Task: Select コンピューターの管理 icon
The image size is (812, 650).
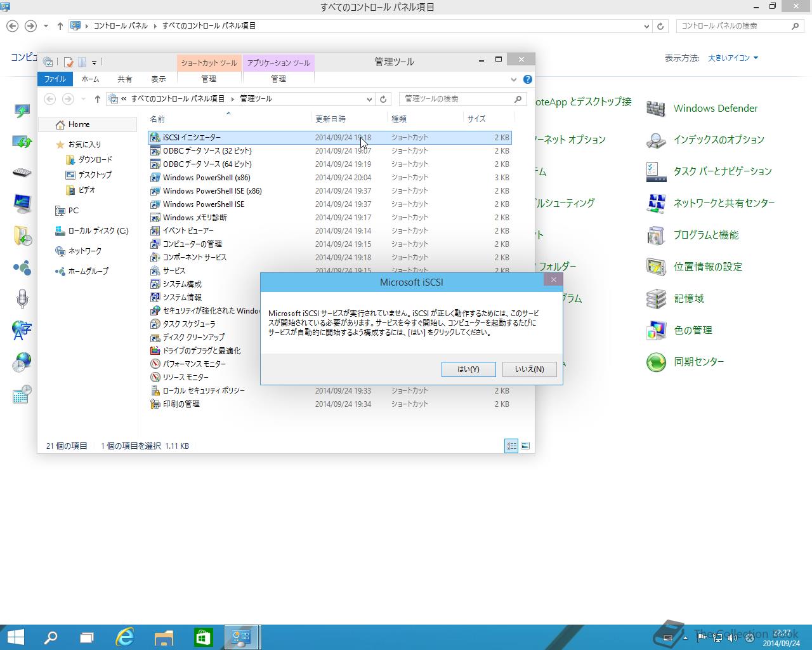Action: [x=155, y=244]
